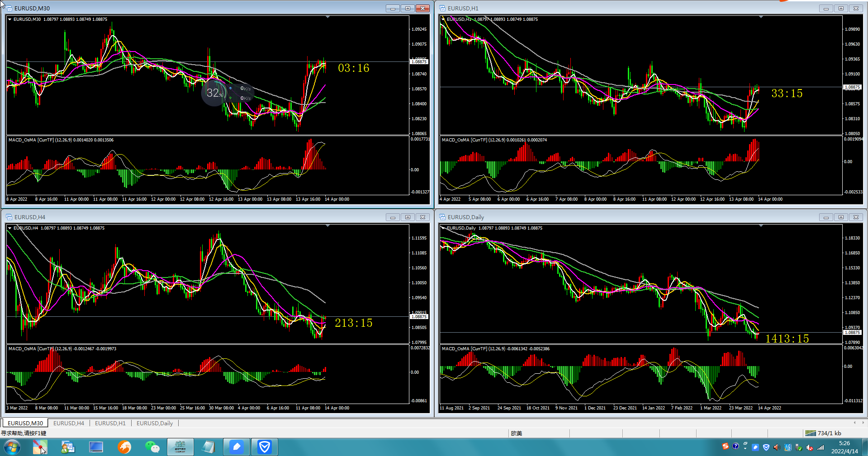Expand the arrow beside EURUSD,M30 chart label
This screenshot has height=456, width=868.
[x=9, y=19]
